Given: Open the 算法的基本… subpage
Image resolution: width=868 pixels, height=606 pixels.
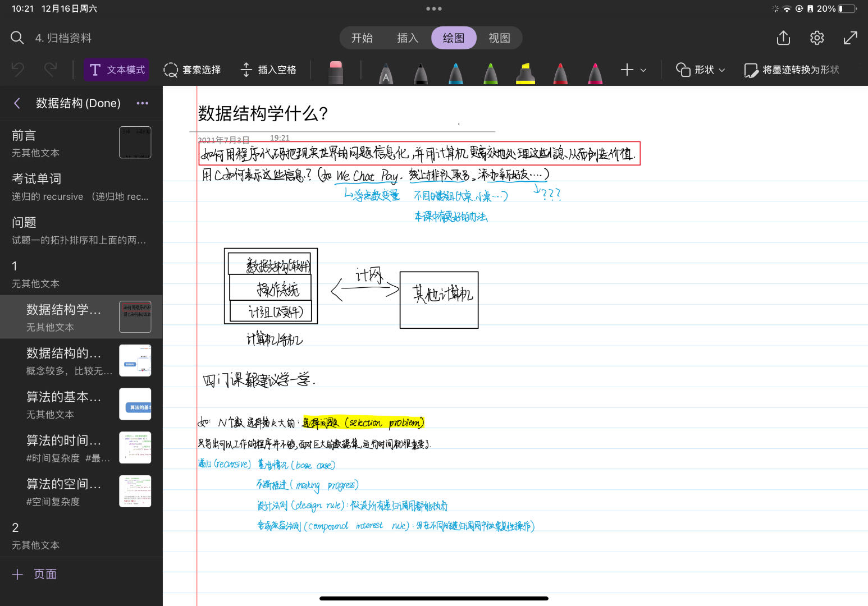Looking at the screenshot, I should pos(81,405).
